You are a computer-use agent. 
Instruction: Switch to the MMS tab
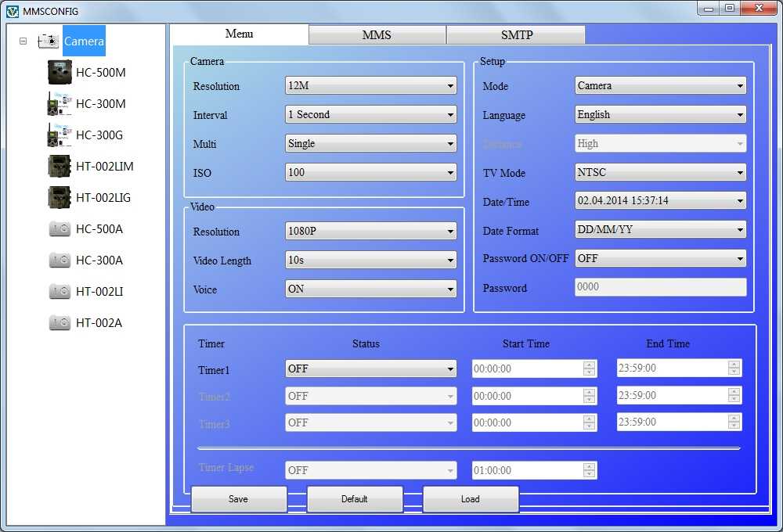coord(377,35)
